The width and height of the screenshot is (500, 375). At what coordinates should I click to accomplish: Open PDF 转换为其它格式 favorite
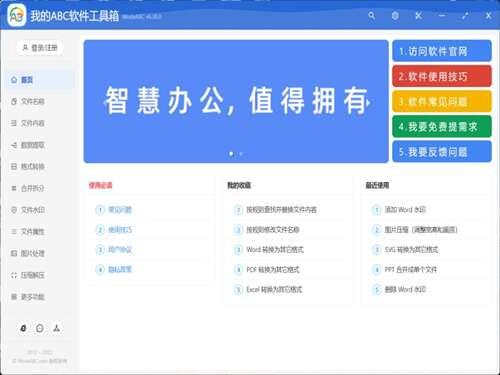(x=273, y=269)
